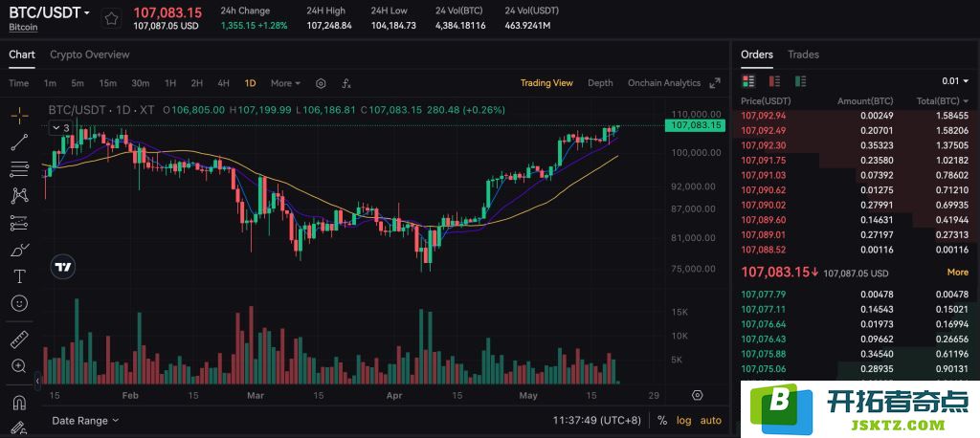The height and width of the screenshot is (438, 980).
Task: Click buy order price 107,075.88
Action: click(763, 354)
